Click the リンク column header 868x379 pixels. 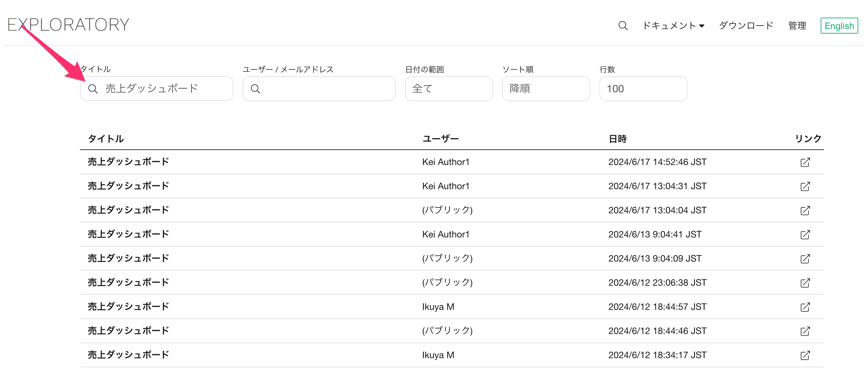(x=808, y=139)
